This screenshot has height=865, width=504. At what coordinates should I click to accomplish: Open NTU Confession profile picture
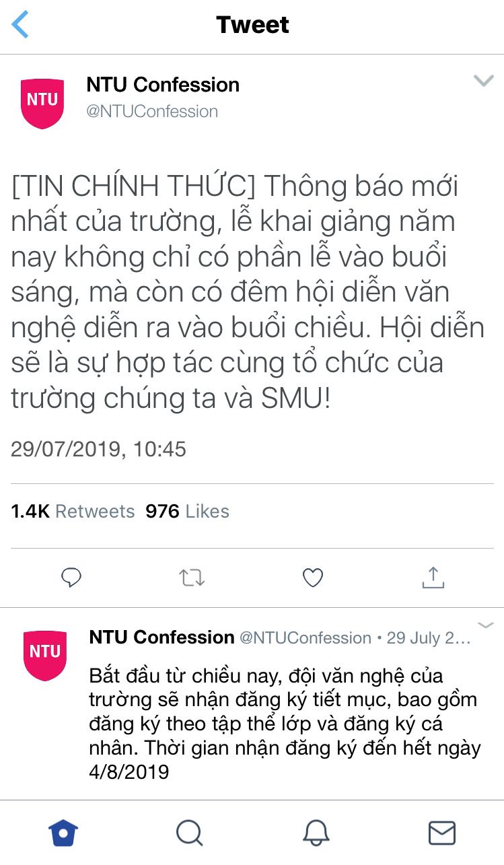pos(42,102)
